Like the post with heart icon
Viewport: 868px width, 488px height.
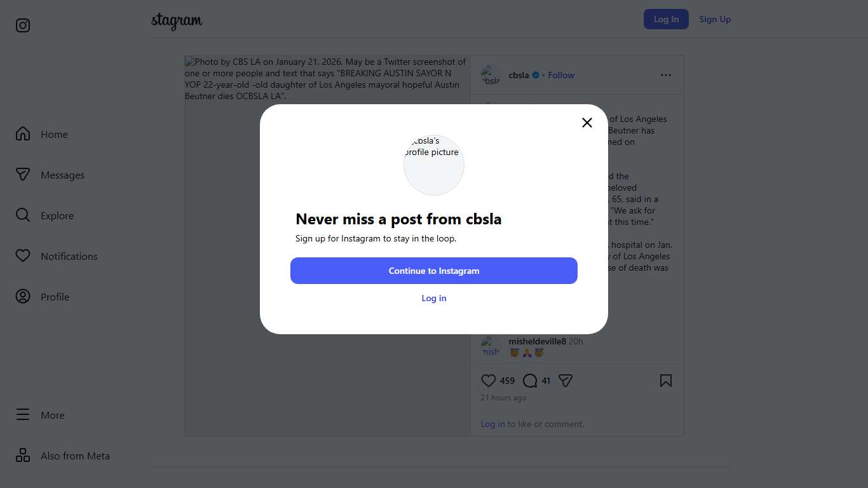(488, 381)
